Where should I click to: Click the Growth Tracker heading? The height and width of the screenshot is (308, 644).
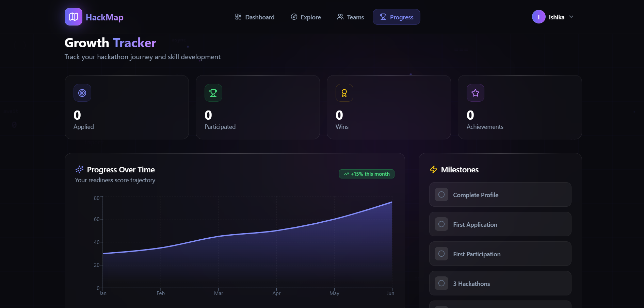coord(110,43)
